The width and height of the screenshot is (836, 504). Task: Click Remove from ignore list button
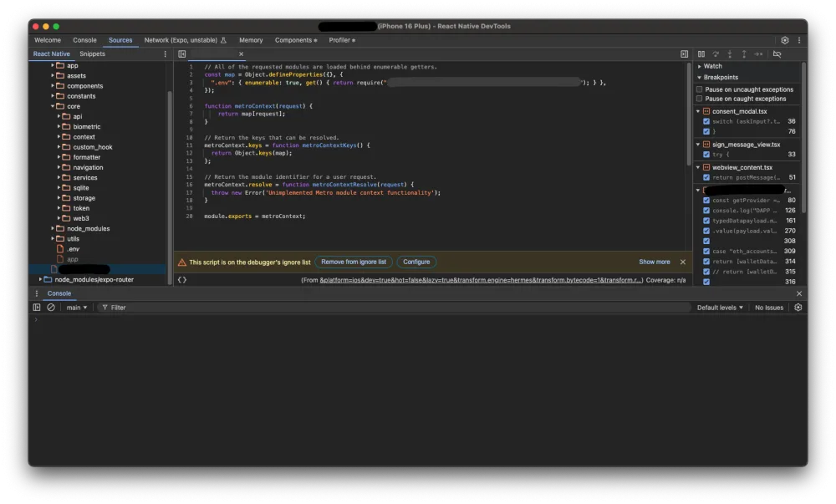click(354, 262)
